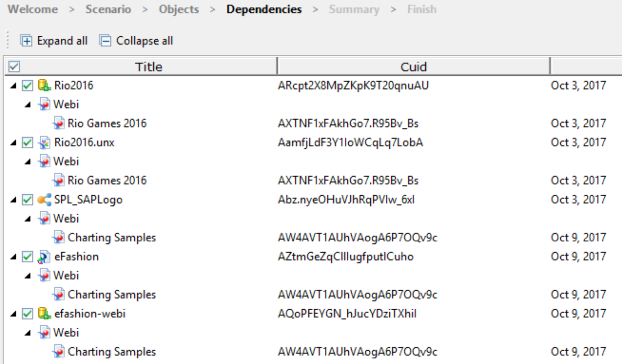
Task: Sort by the Title column header
Action: point(148,67)
